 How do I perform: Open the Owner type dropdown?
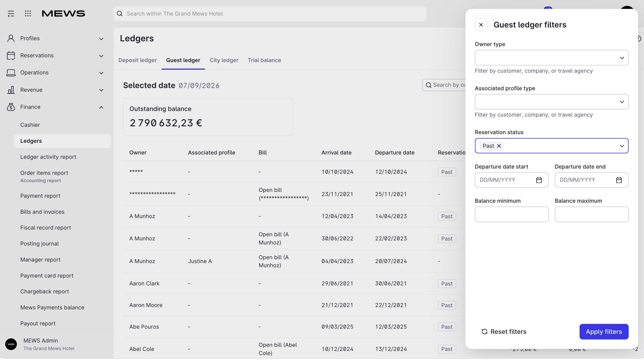tap(551, 58)
